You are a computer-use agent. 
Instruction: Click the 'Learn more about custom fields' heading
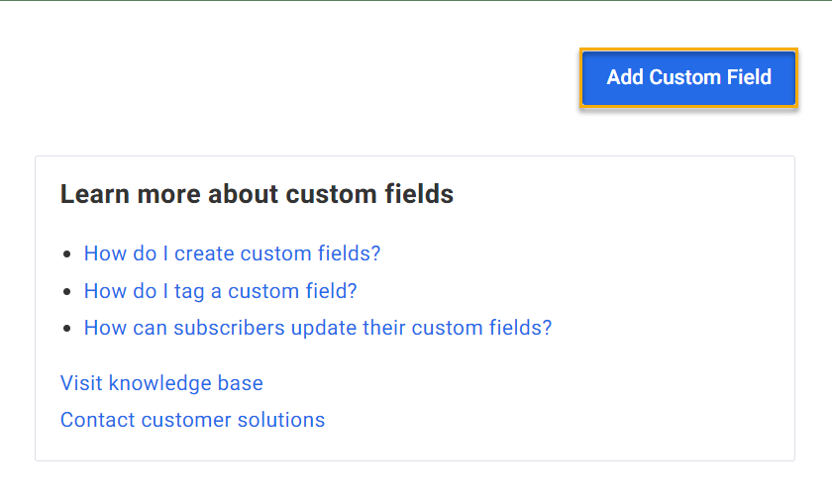point(257,194)
